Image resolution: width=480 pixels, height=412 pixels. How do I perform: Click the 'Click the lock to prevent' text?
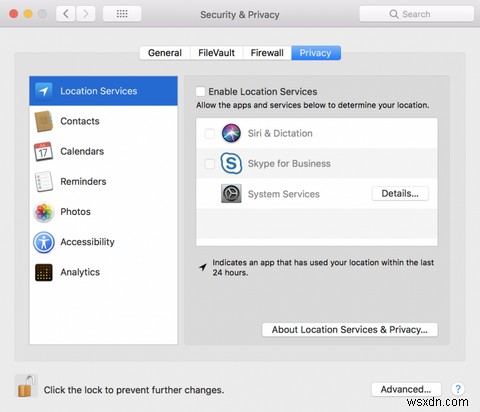[134, 390]
